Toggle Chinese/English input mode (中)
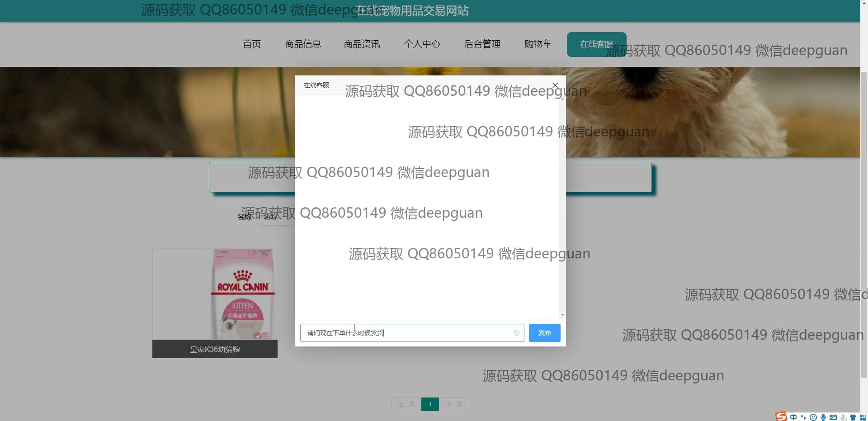 [x=793, y=417]
